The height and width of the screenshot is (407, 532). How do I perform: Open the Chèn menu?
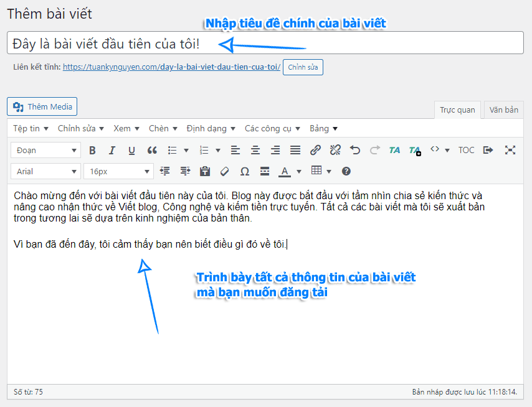[x=162, y=128]
